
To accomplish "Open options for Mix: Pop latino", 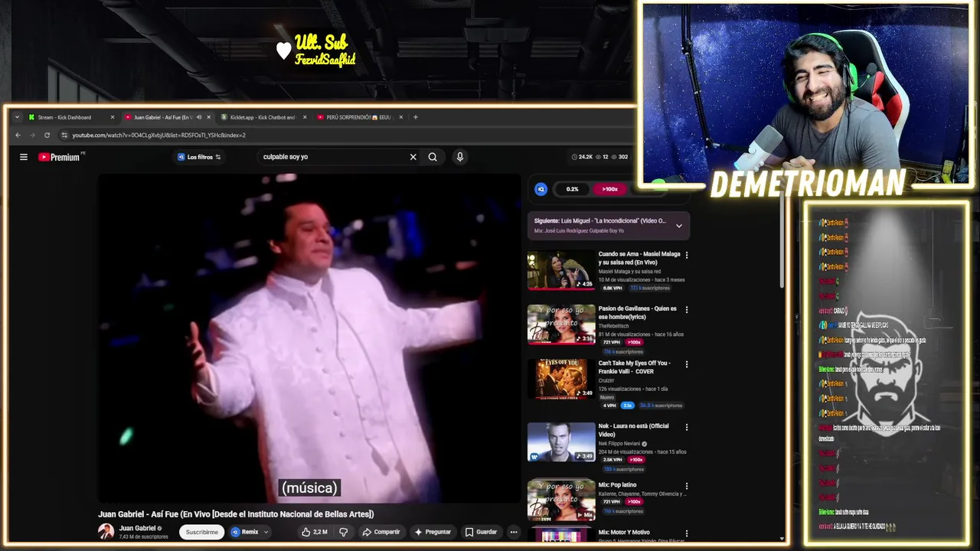I will tap(686, 486).
